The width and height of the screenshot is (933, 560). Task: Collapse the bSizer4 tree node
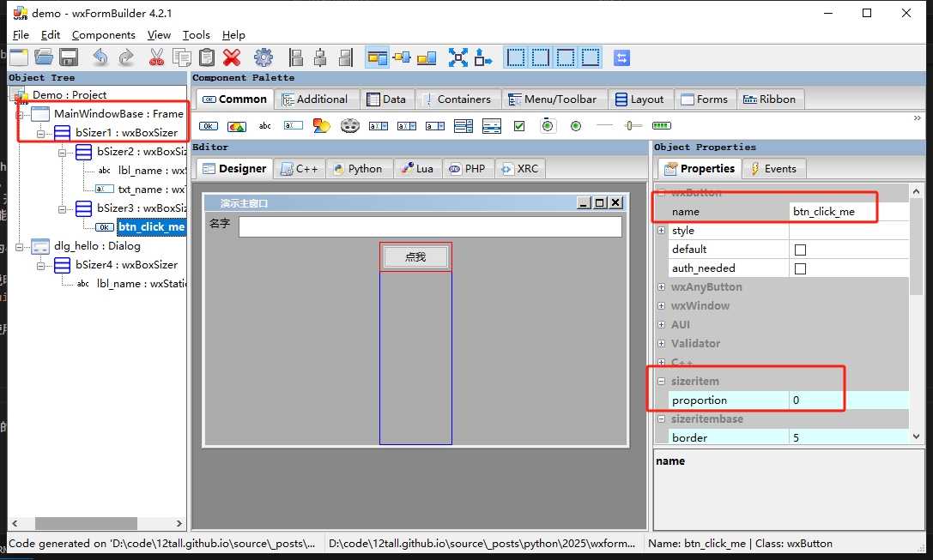coord(40,266)
